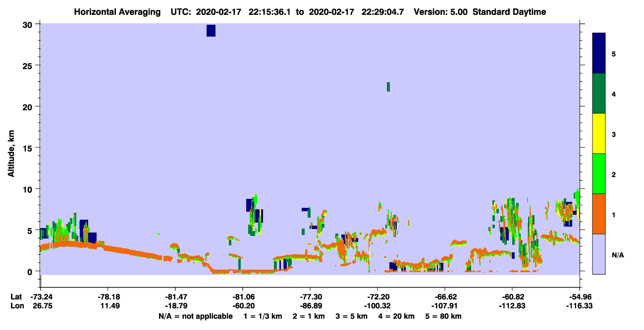The width and height of the screenshot is (644, 330).
Task: Click the latitude value -81.06
Action: (x=243, y=297)
